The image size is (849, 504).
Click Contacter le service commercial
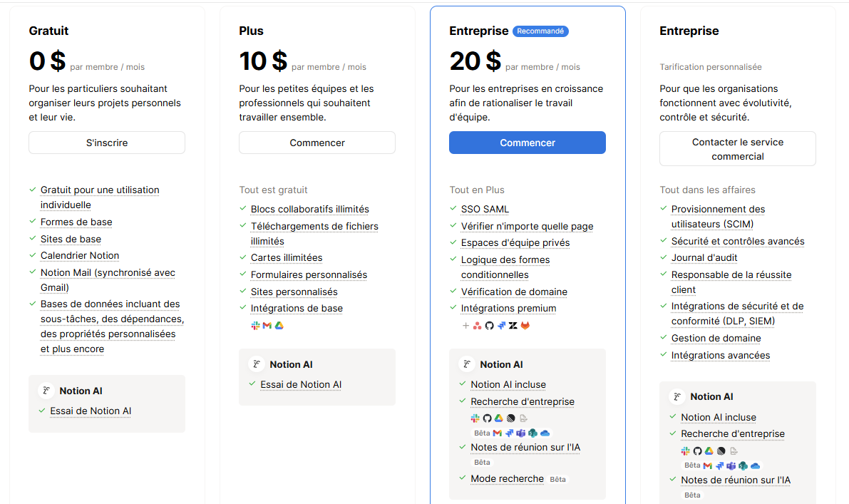coord(737,149)
